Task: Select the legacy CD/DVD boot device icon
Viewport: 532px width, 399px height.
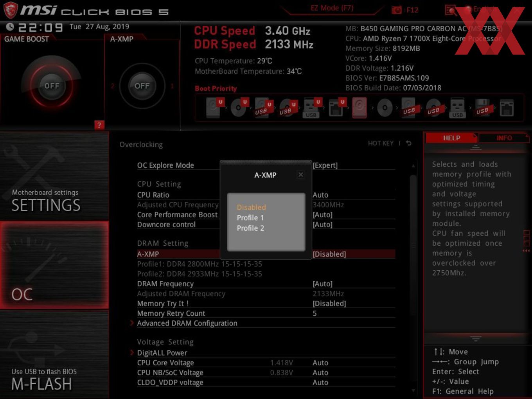Action: click(x=385, y=108)
